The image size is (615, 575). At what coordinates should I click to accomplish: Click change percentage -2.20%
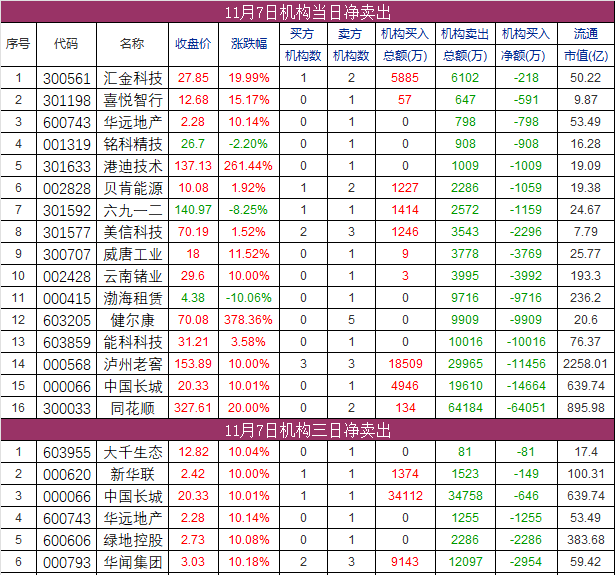pyautogui.click(x=249, y=144)
